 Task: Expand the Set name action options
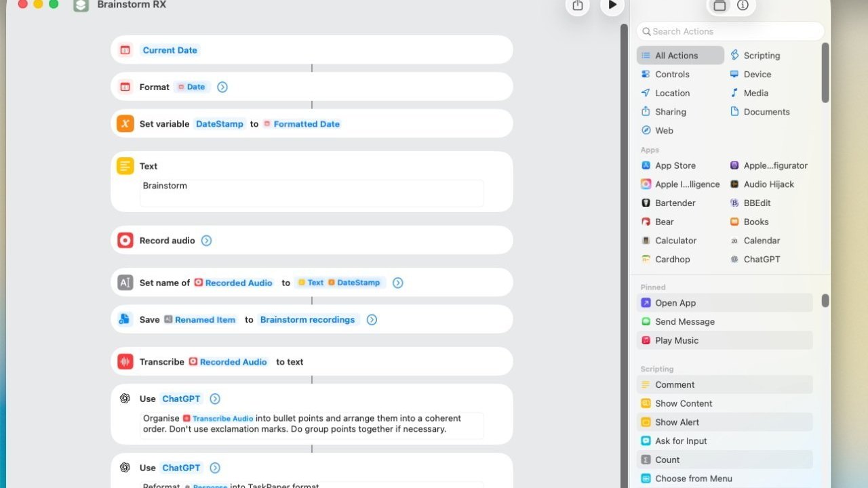point(397,283)
